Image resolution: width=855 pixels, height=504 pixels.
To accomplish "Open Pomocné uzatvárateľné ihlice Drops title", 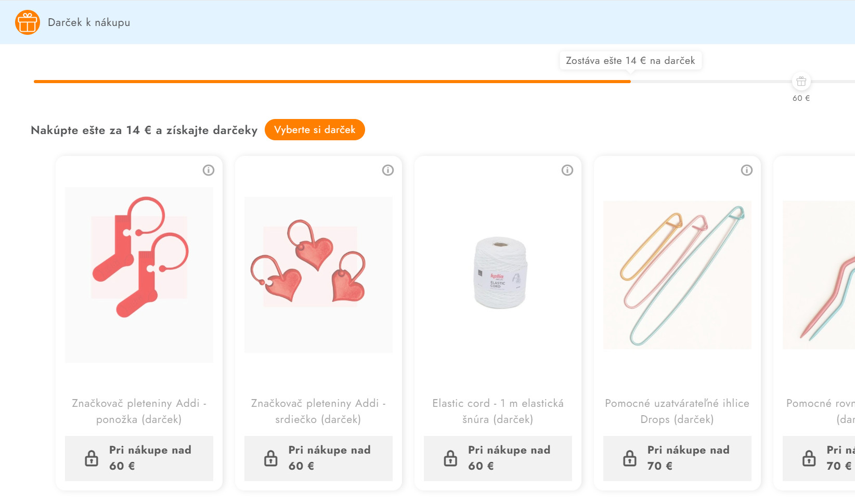I will pyautogui.click(x=677, y=411).
